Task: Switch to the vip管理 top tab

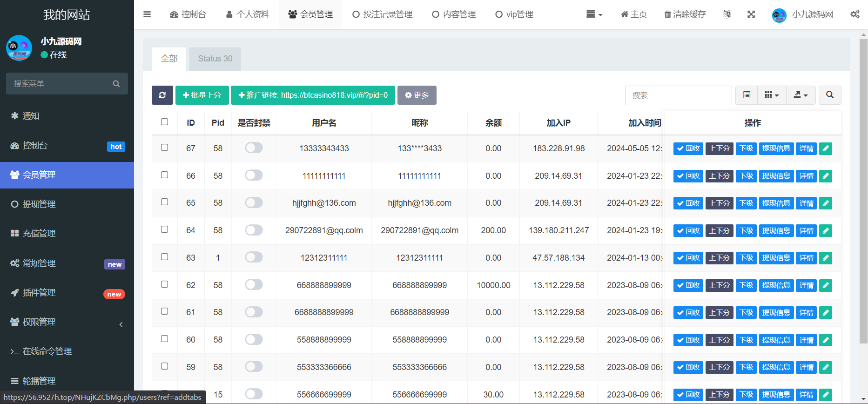Action: (x=514, y=14)
